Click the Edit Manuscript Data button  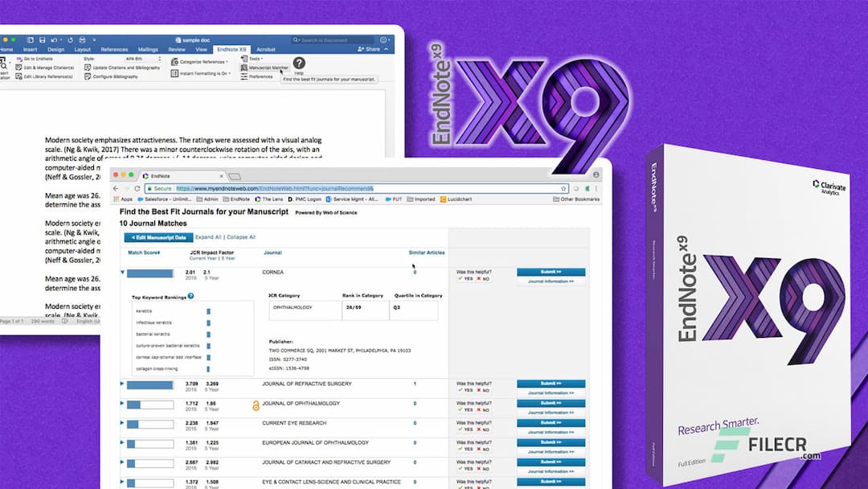pyautogui.click(x=158, y=237)
